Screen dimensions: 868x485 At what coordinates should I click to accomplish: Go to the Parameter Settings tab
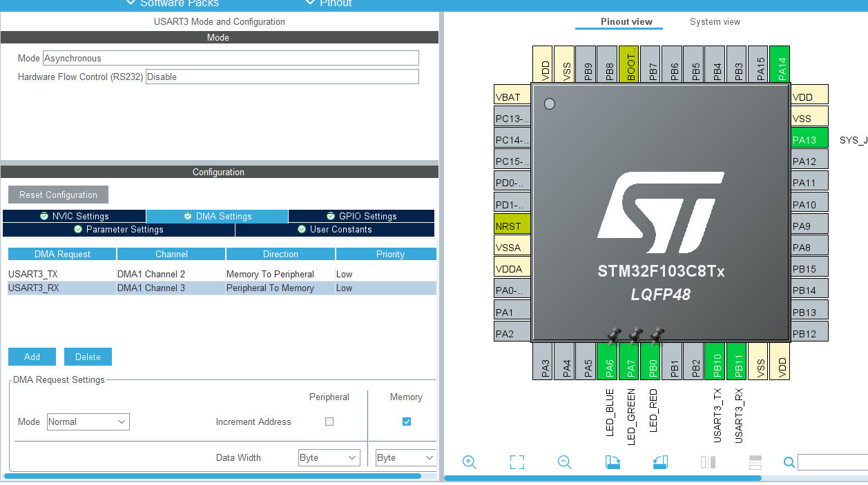click(x=119, y=229)
